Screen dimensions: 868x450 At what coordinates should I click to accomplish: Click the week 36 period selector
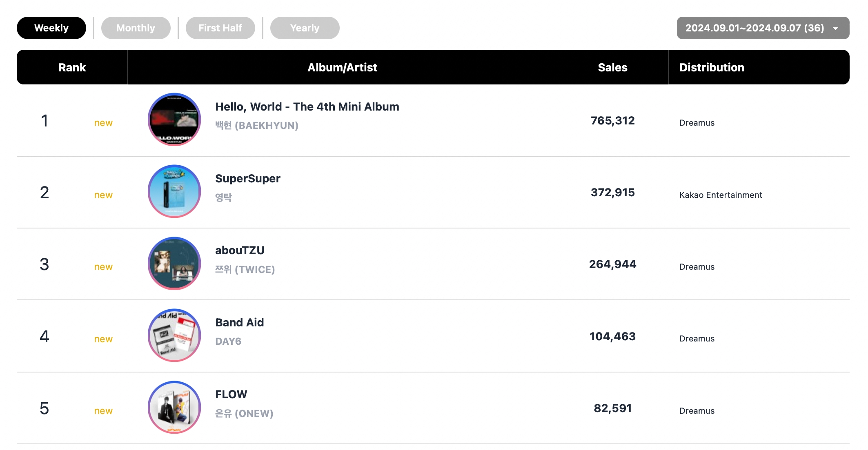point(757,27)
